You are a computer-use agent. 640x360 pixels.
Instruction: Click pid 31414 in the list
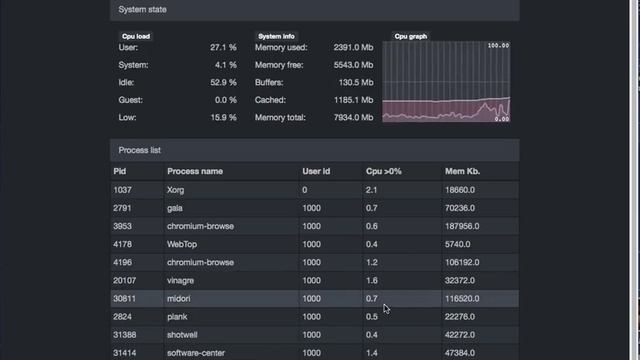(x=124, y=353)
